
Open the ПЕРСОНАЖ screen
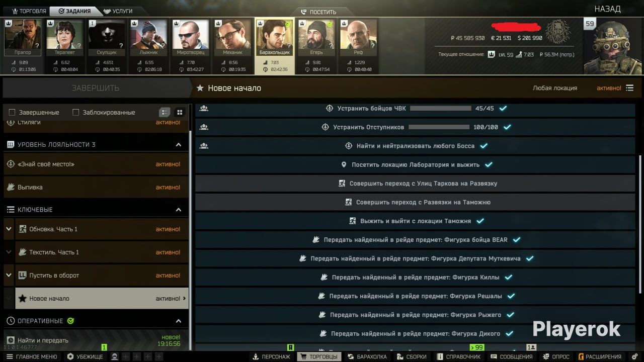tap(272, 356)
